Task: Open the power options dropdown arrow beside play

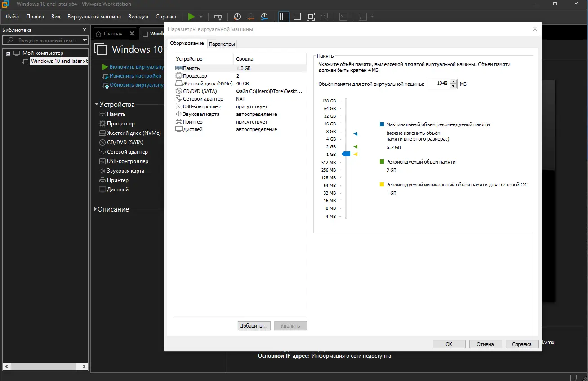Action: (x=201, y=17)
